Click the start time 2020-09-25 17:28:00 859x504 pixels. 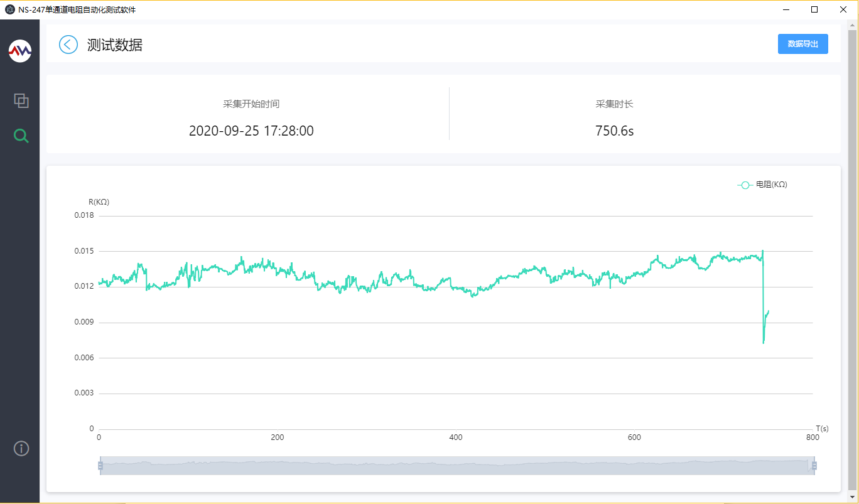[x=251, y=131]
